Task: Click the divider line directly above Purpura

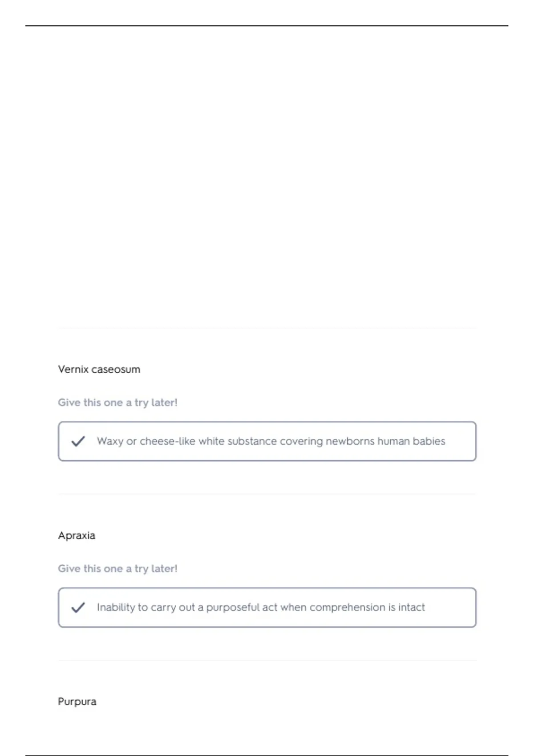Action: [267, 661]
